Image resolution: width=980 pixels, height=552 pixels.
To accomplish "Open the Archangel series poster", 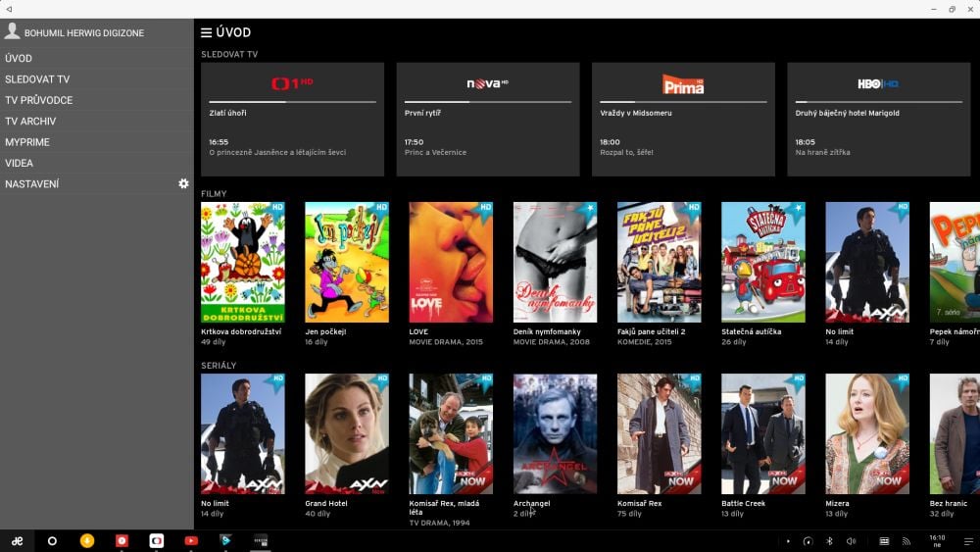I will click(555, 433).
